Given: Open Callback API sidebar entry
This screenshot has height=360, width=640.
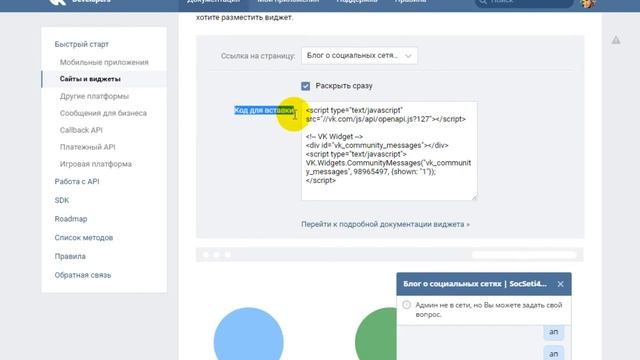Looking at the screenshot, I should point(81,130).
